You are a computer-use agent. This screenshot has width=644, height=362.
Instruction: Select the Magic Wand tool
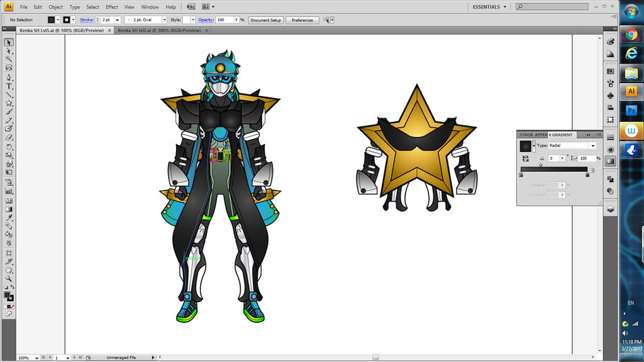point(9,60)
